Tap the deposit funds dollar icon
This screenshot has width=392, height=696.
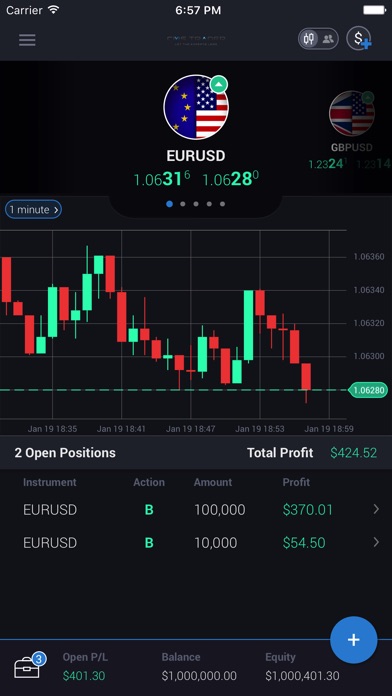359,39
